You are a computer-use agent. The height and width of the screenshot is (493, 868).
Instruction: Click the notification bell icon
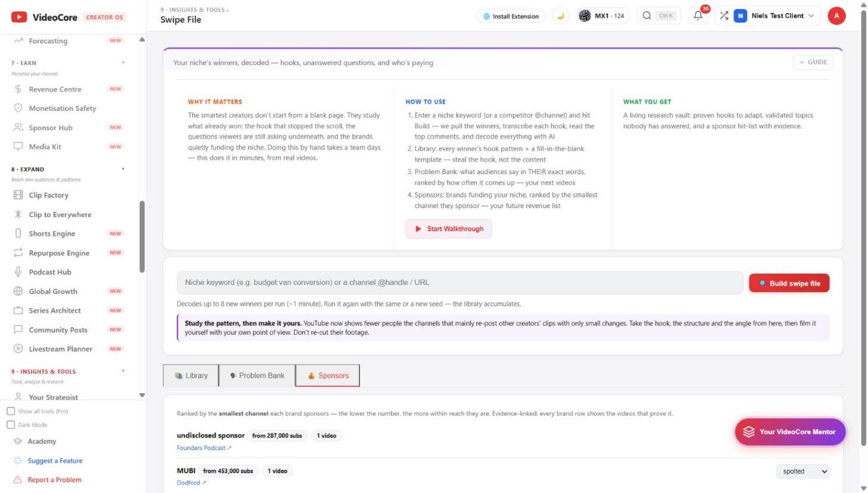[x=697, y=16]
